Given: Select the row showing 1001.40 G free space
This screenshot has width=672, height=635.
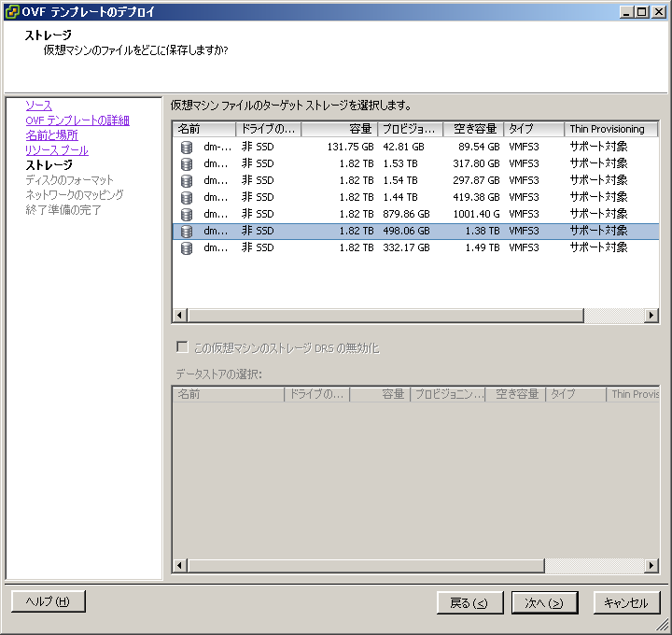Looking at the screenshot, I should click(415, 214).
